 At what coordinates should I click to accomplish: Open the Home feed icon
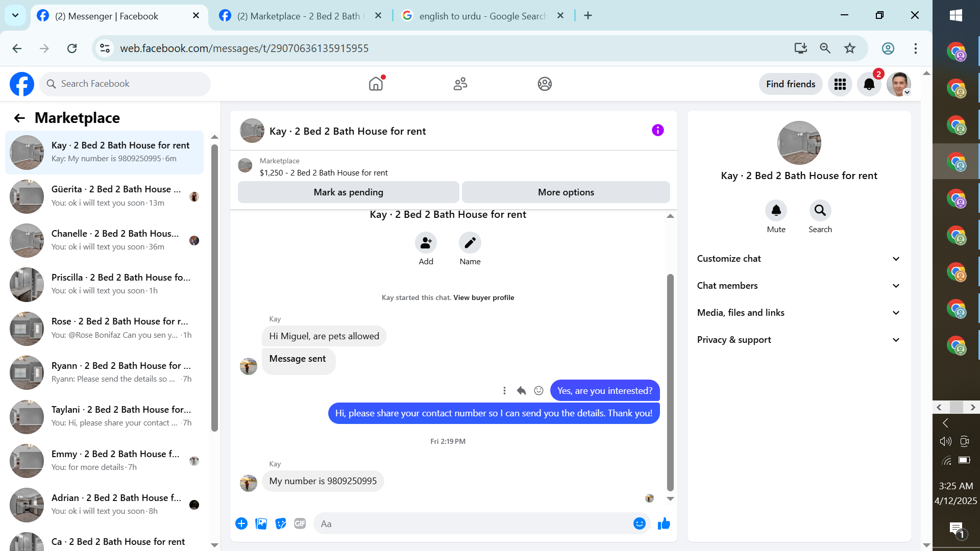pyautogui.click(x=376, y=84)
